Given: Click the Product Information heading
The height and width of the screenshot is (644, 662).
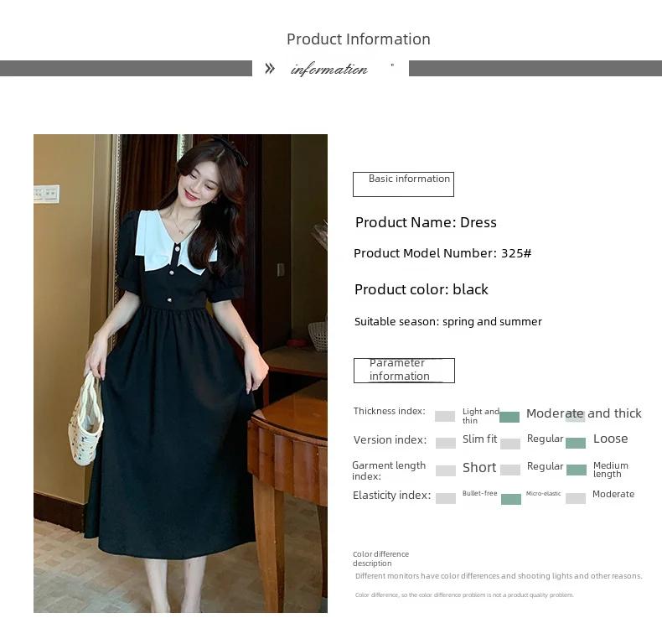Looking at the screenshot, I should tap(359, 39).
